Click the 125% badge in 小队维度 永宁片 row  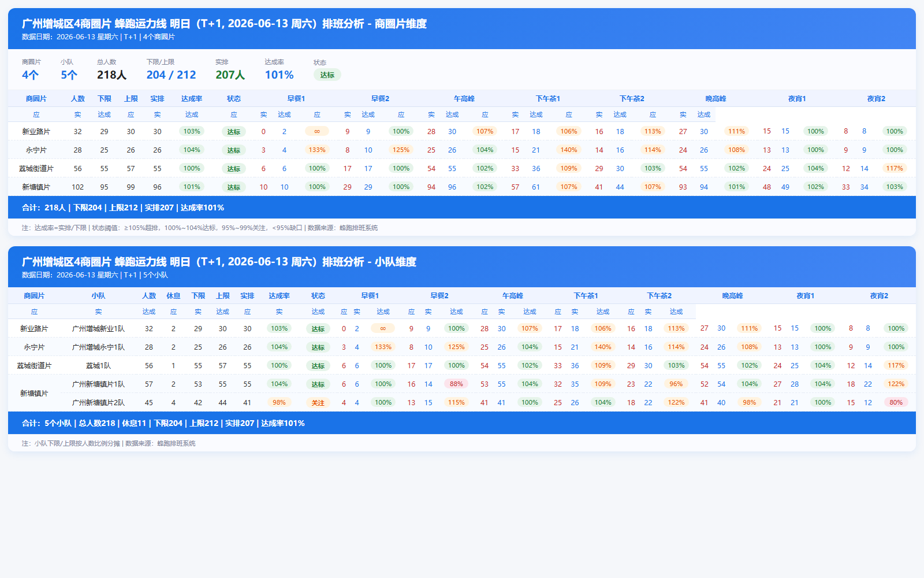[x=456, y=347]
